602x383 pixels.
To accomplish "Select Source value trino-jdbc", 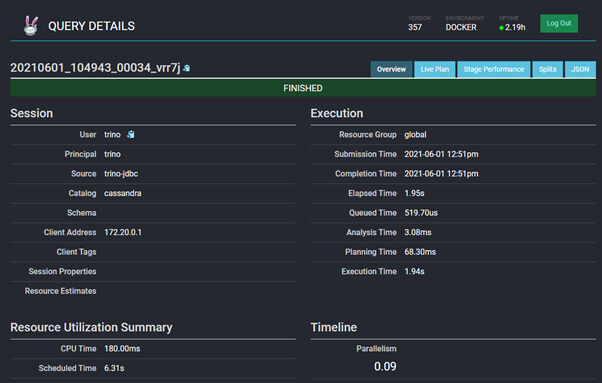I will pos(121,174).
